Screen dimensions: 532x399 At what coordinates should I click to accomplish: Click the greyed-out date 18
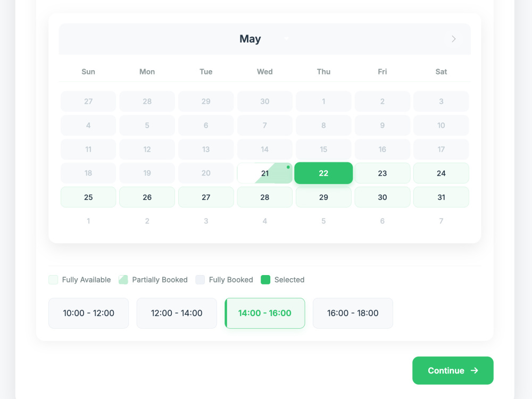[x=88, y=173]
